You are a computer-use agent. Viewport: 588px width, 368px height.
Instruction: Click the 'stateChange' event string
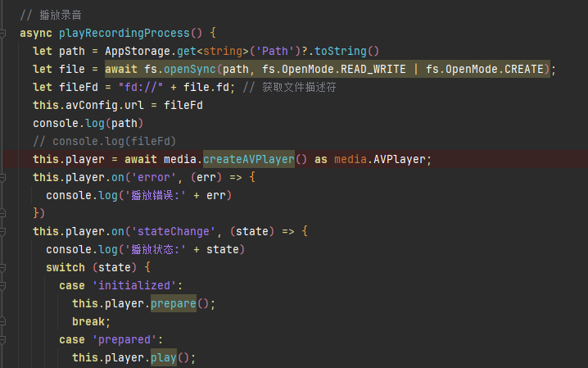[x=179, y=232]
